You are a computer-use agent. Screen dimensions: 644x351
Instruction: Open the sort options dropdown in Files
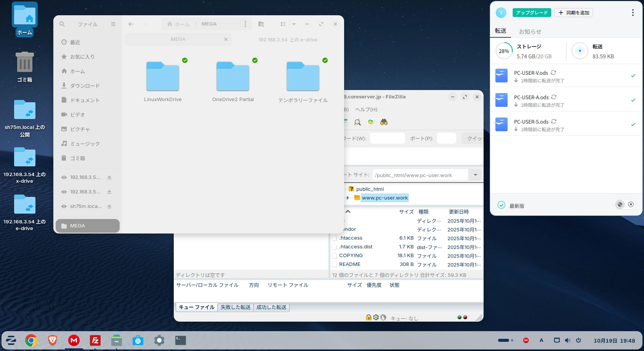pyautogui.click(x=294, y=24)
